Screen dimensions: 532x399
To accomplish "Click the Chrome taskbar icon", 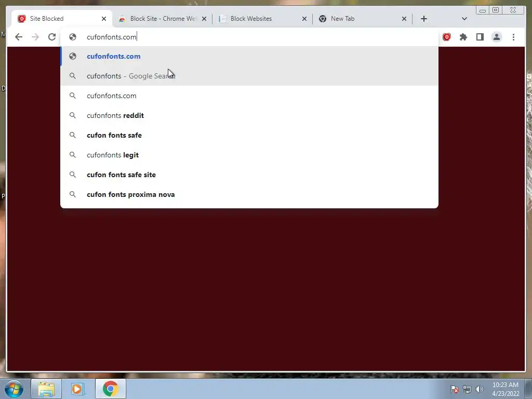I will [110, 389].
